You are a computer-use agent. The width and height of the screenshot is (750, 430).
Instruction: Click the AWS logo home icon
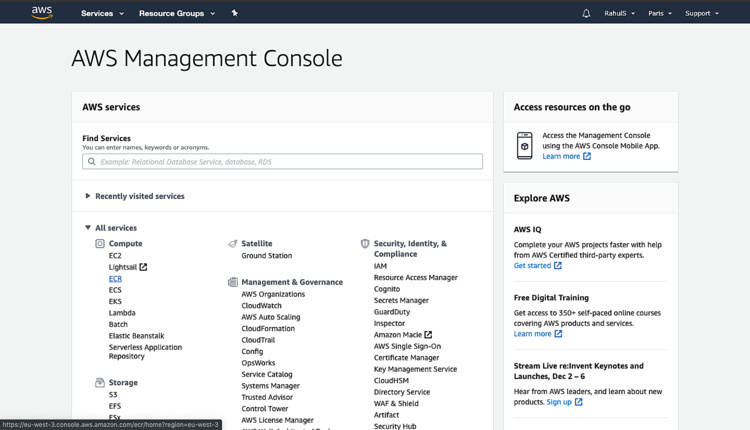click(42, 12)
